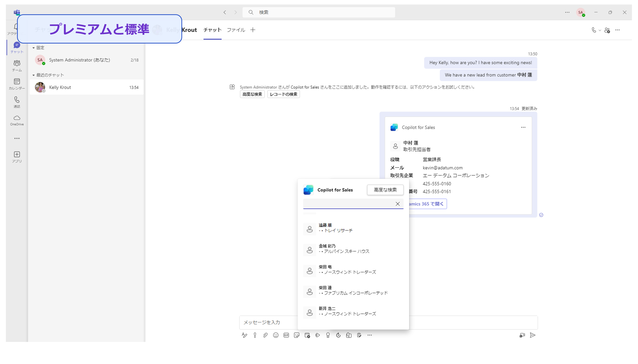Viewport: 638px width, 364px height.
Task: Click the 中村 蓮 contact name on card
Action: click(x=410, y=143)
